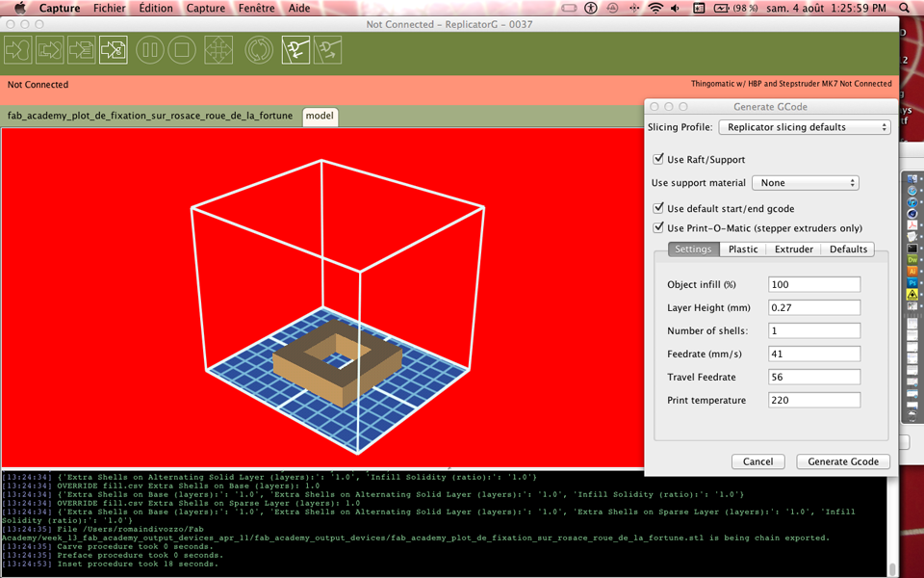The width and height of the screenshot is (924, 578).
Task: Click the Number of shells field
Action: (814, 330)
